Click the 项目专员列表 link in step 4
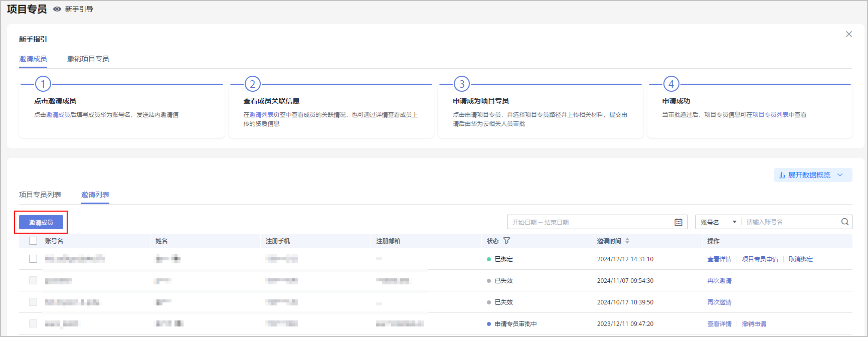Image resolution: width=868 pixels, height=337 pixels. [771, 115]
